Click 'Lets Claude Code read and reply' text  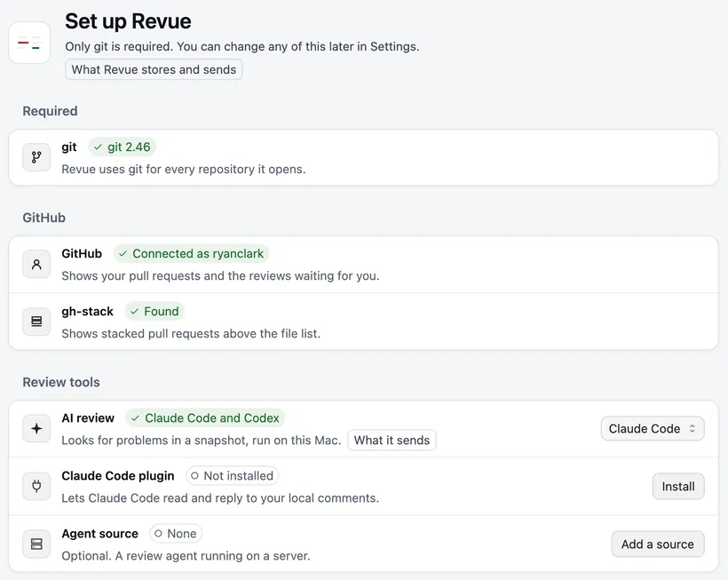(x=220, y=497)
